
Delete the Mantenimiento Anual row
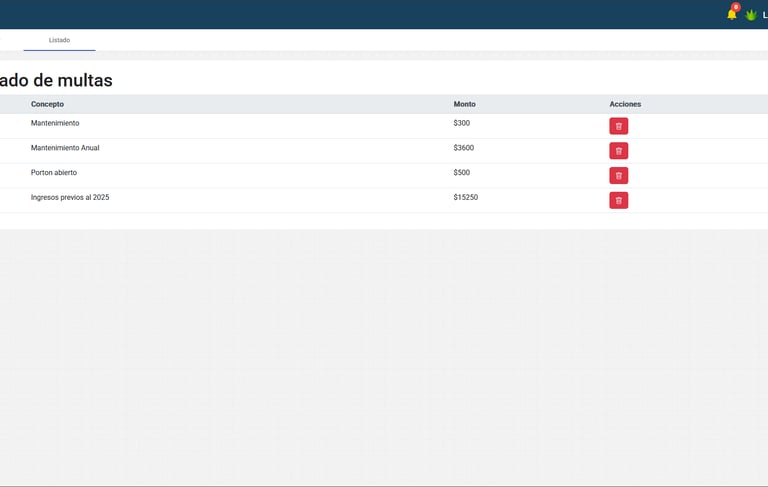point(619,151)
